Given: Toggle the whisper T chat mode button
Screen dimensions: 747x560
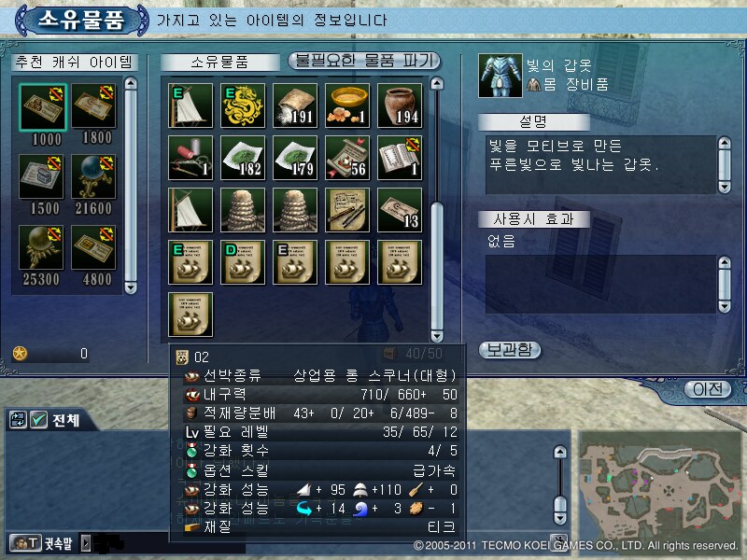Looking at the screenshot, I should pyautogui.click(x=26, y=542).
